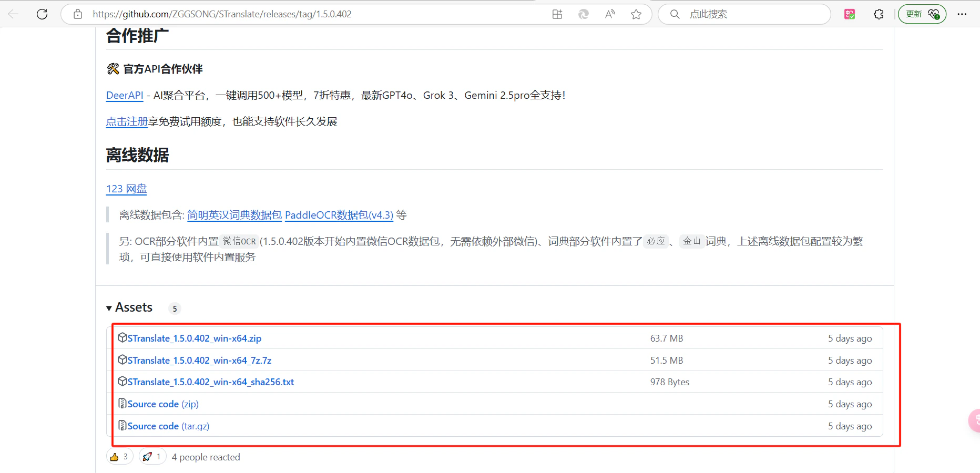Click the 离线数据 heading
Screen dimensions: 980x473
pos(137,155)
